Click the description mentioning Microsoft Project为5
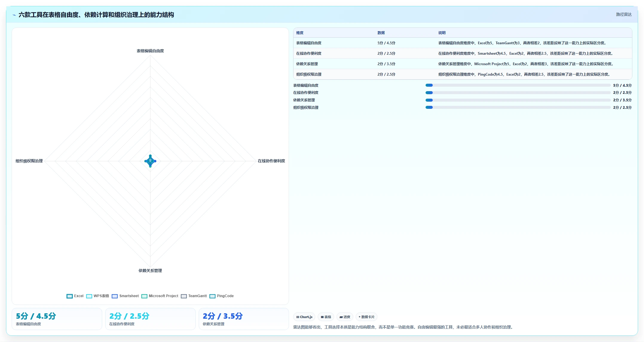 coord(527,64)
